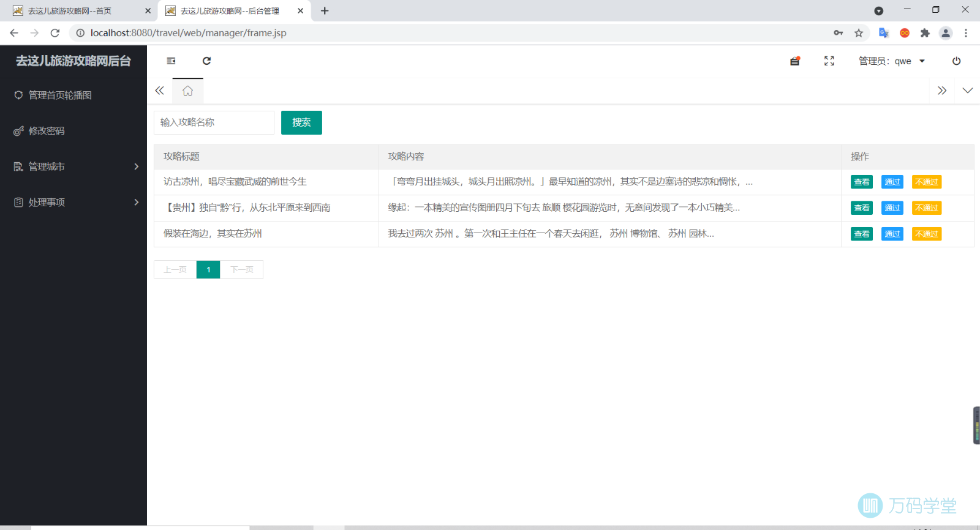Select the home tab icon
Screen dimensions: 980x530
(x=187, y=91)
